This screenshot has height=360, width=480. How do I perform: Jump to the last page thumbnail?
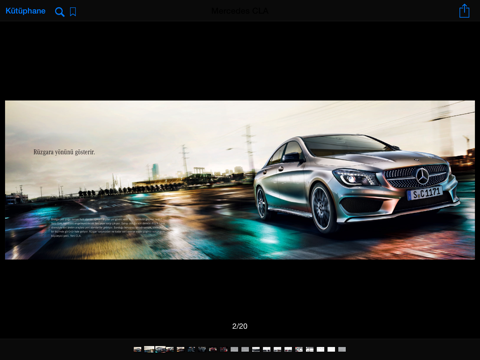click(342, 349)
